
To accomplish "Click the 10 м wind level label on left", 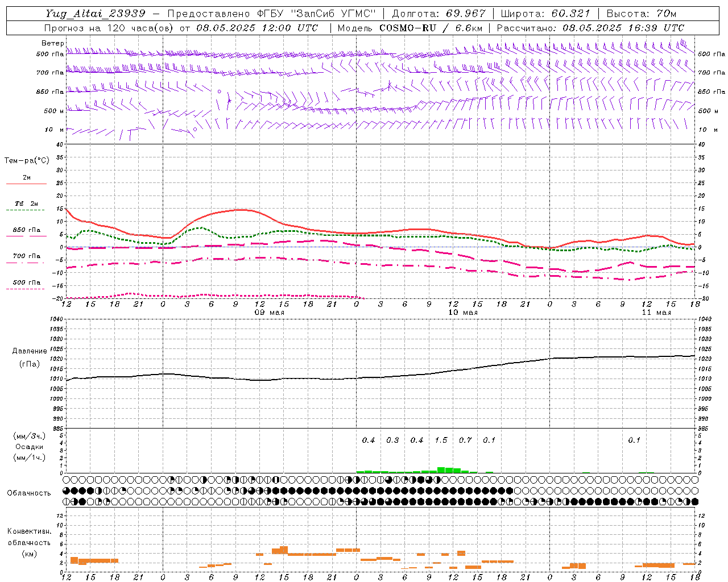I will pyautogui.click(x=55, y=130).
